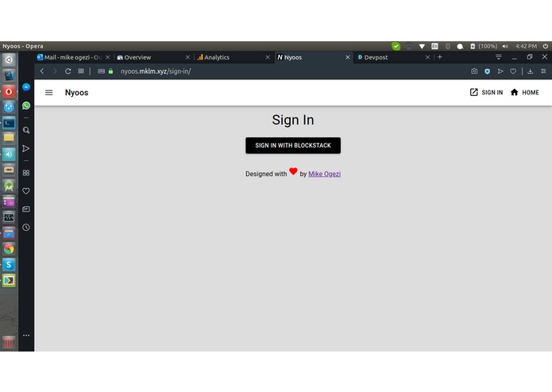Open Speed Dial from Opera sidebar
The height and width of the screenshot is (392, 552).
(x=26, y=173)
